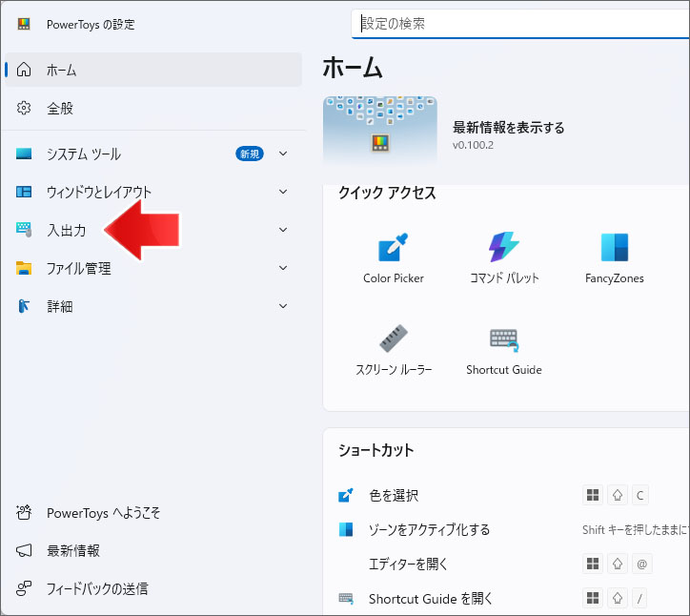Screen dimensions: 690x616
Task: Expand the 入出力 chevron
Action: 283,230
